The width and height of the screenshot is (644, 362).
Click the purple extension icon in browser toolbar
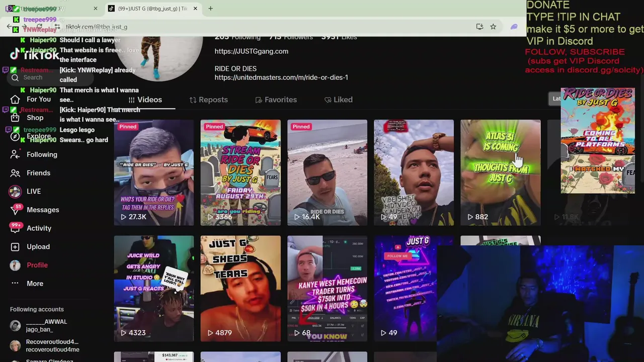tap(514, 27)
